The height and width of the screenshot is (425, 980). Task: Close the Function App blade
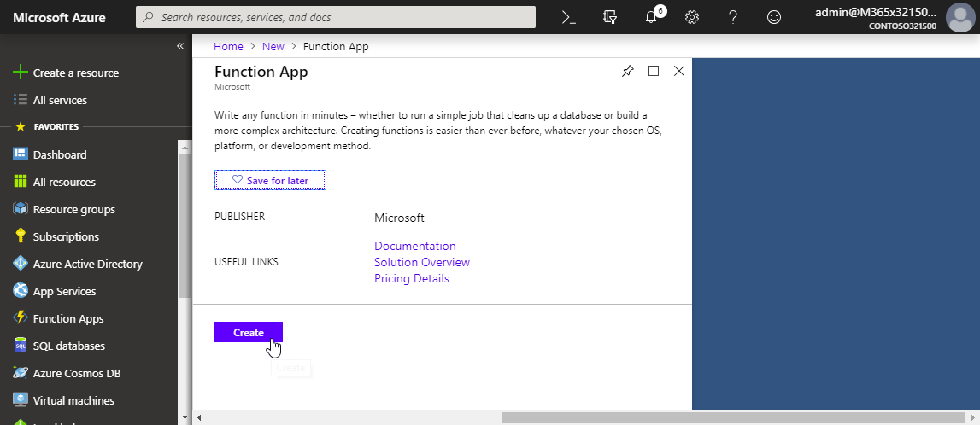coord(679,71)
